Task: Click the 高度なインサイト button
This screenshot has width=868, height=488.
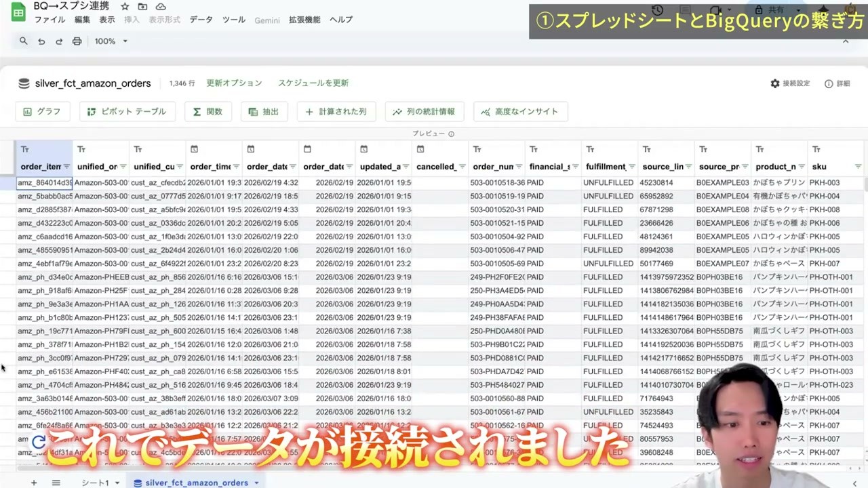Action: 520,111
